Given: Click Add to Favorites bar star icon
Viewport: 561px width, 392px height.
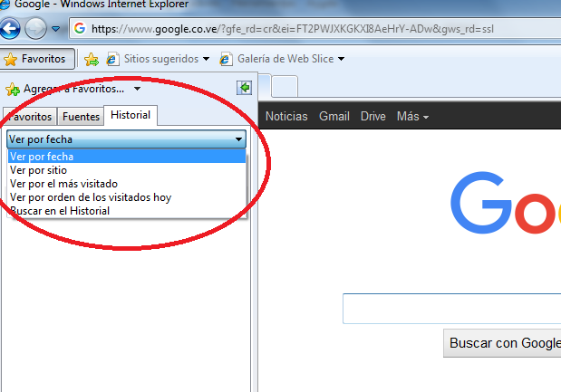Looking at the screenshot, I should coord(92,59).
